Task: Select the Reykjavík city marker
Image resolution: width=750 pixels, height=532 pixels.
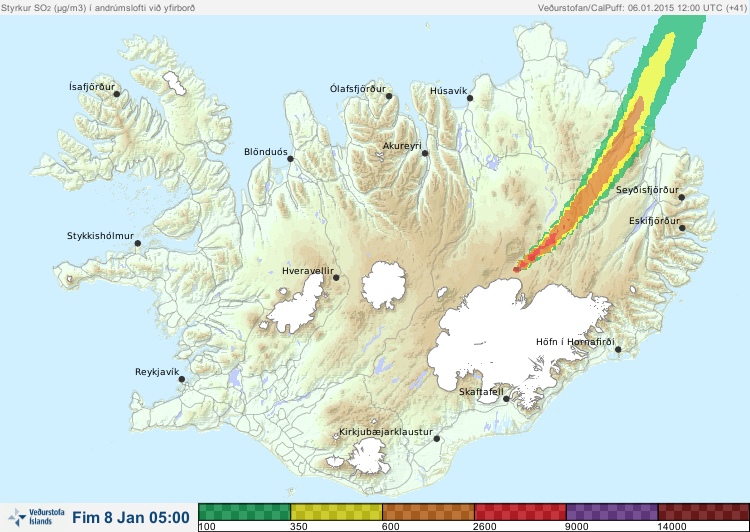Action: [182, 379]
